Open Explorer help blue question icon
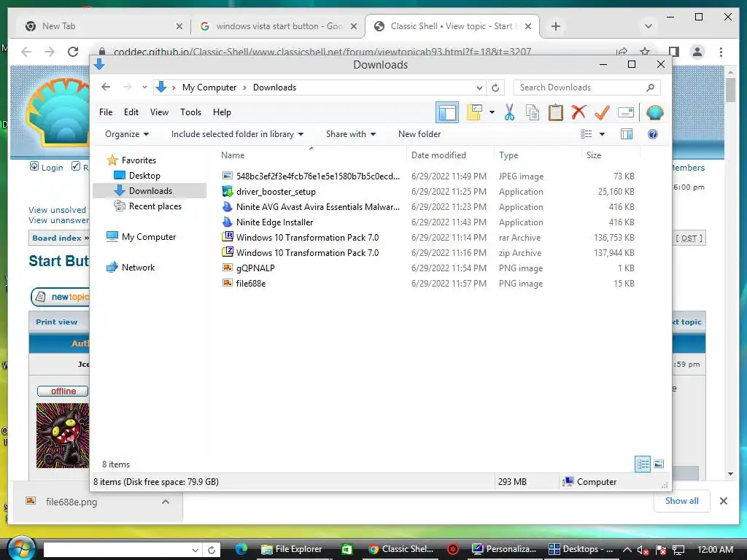 click(x=653, y=134)
